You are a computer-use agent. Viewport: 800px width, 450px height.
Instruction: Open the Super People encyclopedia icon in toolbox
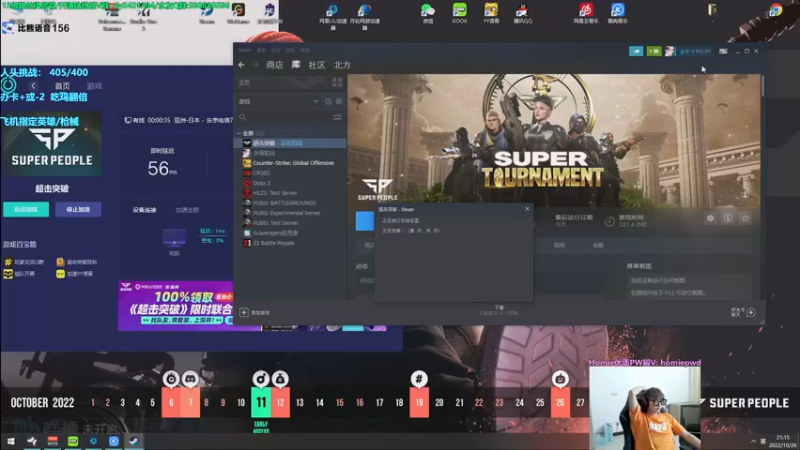coord(61,262)
